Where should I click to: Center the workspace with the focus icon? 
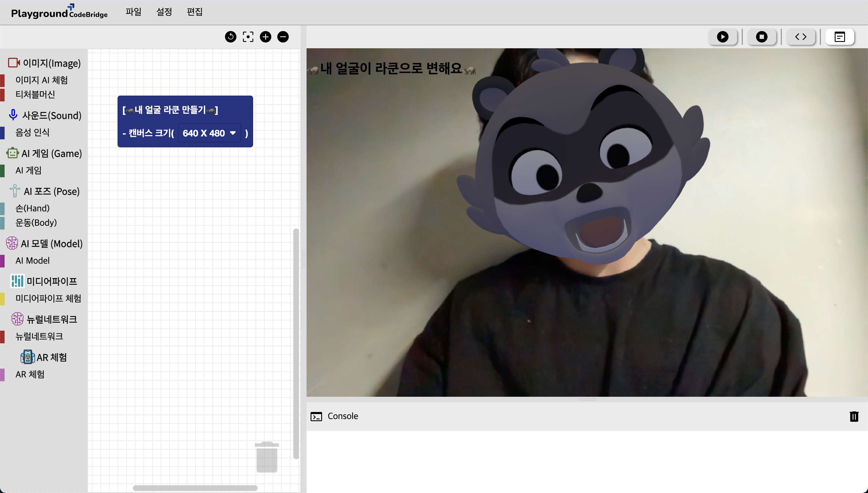click(248, 36)
